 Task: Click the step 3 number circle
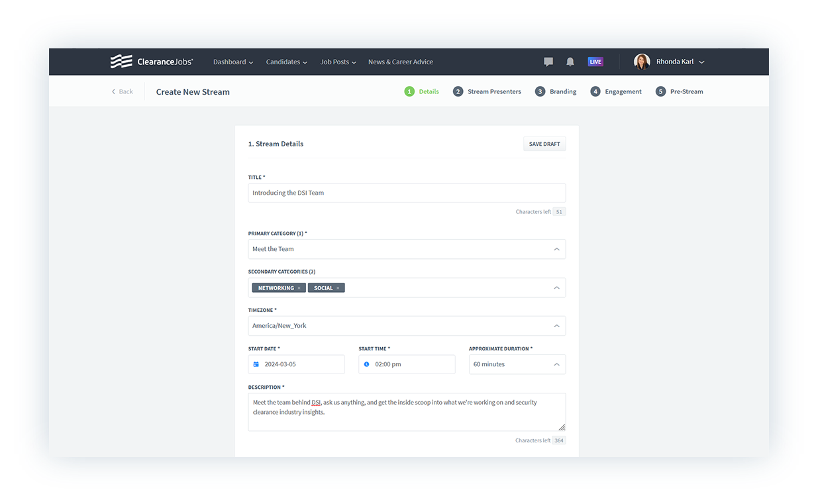click(540, 91)
